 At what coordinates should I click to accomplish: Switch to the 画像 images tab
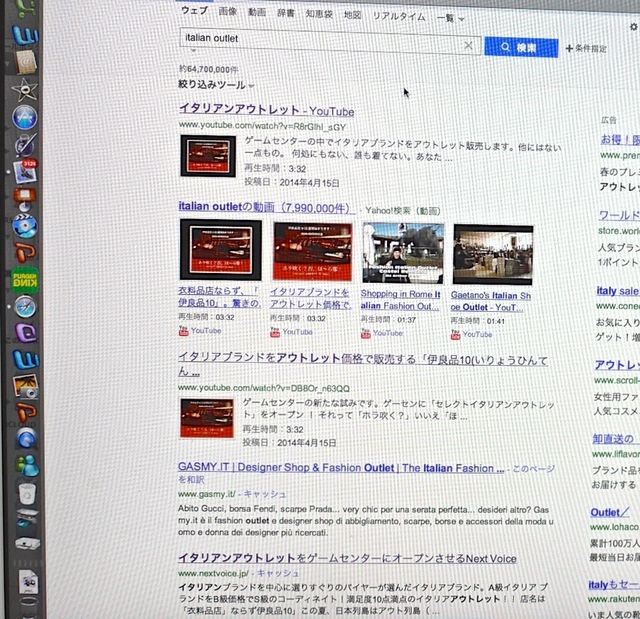pyautogui.click(x=228, y=11)
